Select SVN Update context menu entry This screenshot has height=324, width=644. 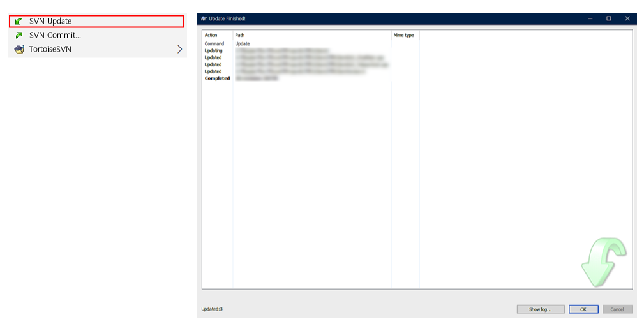(x=97, y=21)
